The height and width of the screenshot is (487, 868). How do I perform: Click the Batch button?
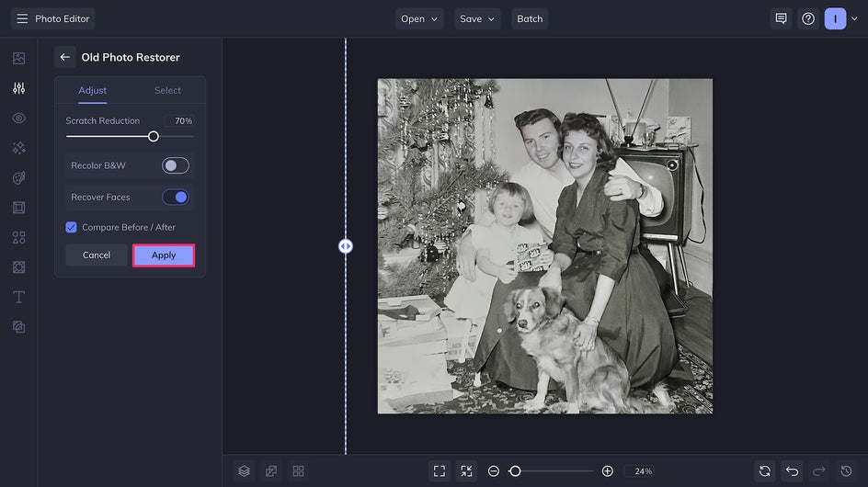[530, 18]
